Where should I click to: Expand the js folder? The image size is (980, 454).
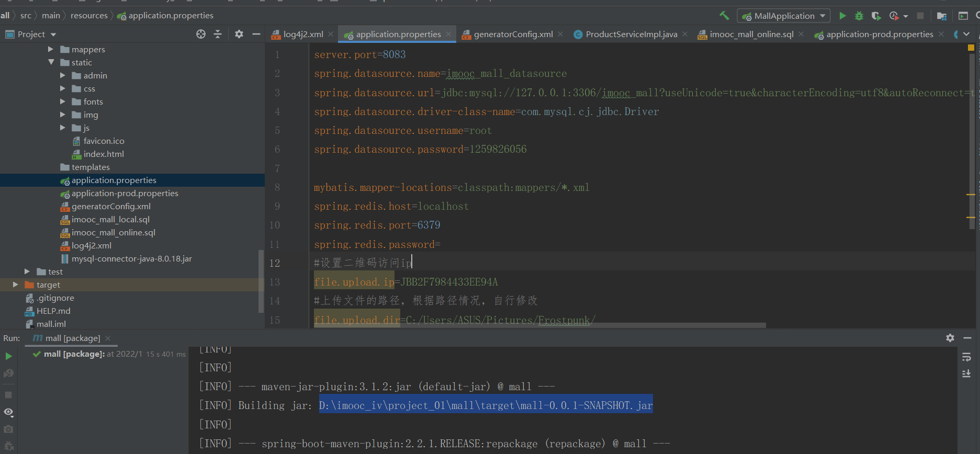(x=63, y=128)
